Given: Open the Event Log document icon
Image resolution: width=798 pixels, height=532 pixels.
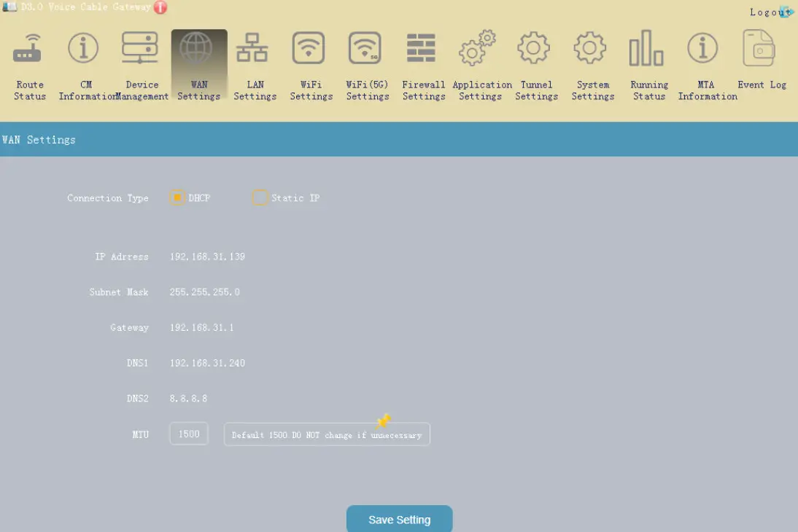Looking at the screenshot, I should pyautogui.click(x=759, y=48).
